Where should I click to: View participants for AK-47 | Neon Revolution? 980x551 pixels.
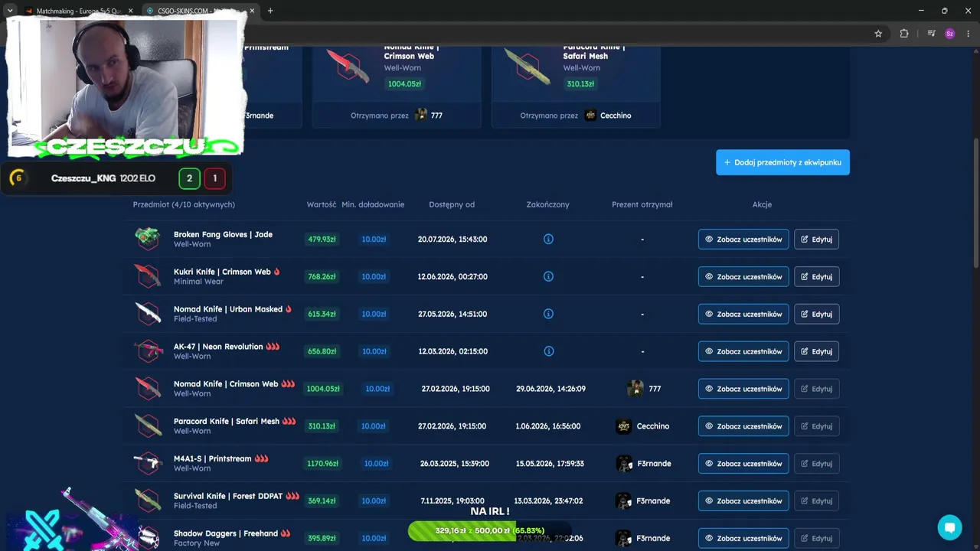coord(743,352)
